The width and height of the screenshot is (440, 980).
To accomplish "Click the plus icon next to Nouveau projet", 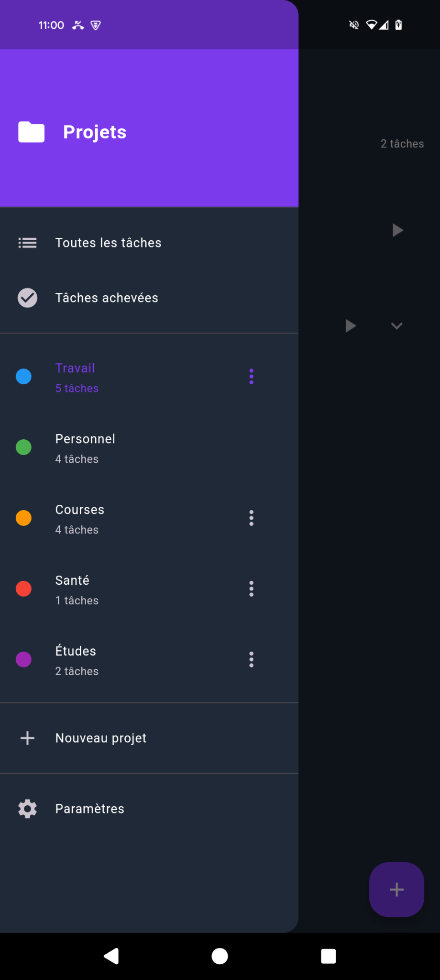I will coord(27,737).
